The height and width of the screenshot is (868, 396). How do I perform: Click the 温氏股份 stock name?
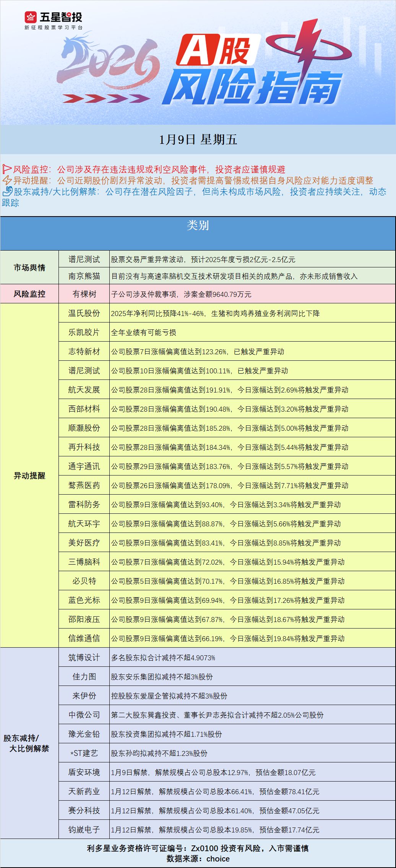(84, 313)
